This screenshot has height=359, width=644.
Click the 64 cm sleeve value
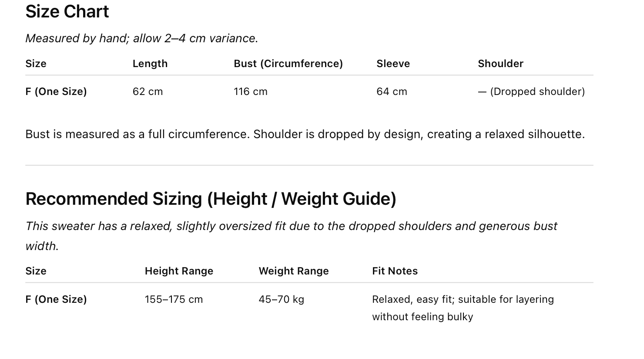[392, 91]
